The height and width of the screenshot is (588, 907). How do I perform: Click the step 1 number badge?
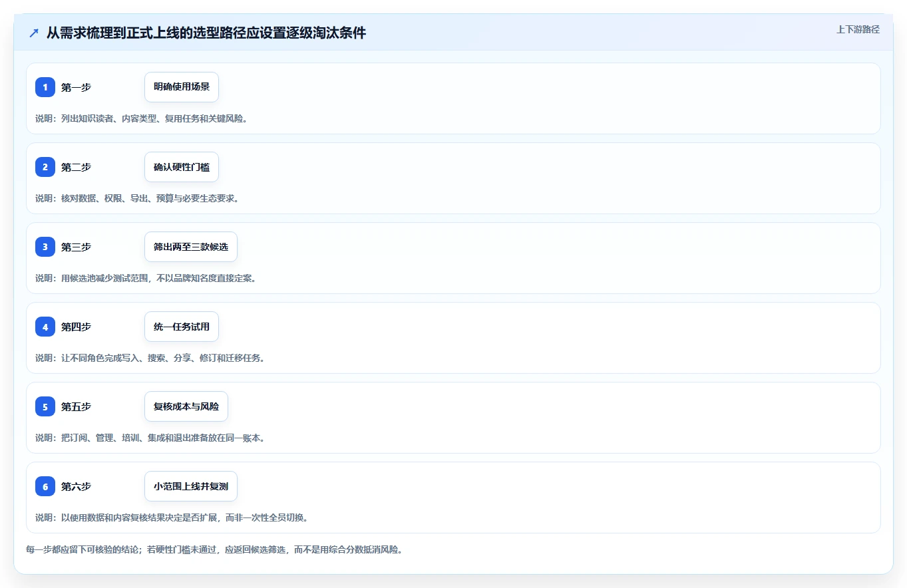pos(45,87)
